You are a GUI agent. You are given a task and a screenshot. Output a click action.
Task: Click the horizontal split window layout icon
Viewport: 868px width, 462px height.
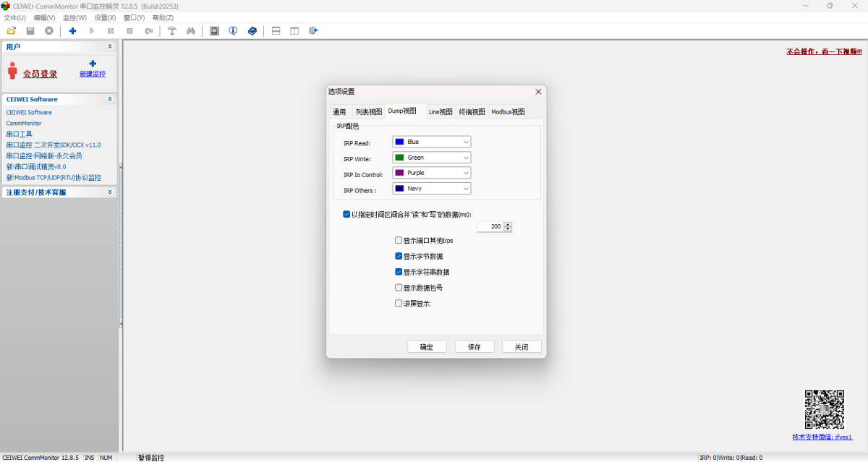click(276, 31)
